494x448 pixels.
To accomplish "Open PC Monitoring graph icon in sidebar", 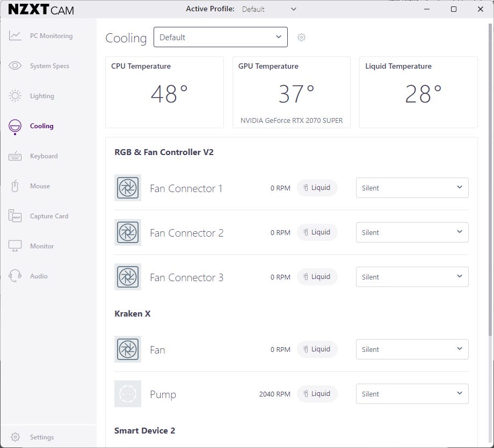I will pyautogui.click(x=15, y=35).
